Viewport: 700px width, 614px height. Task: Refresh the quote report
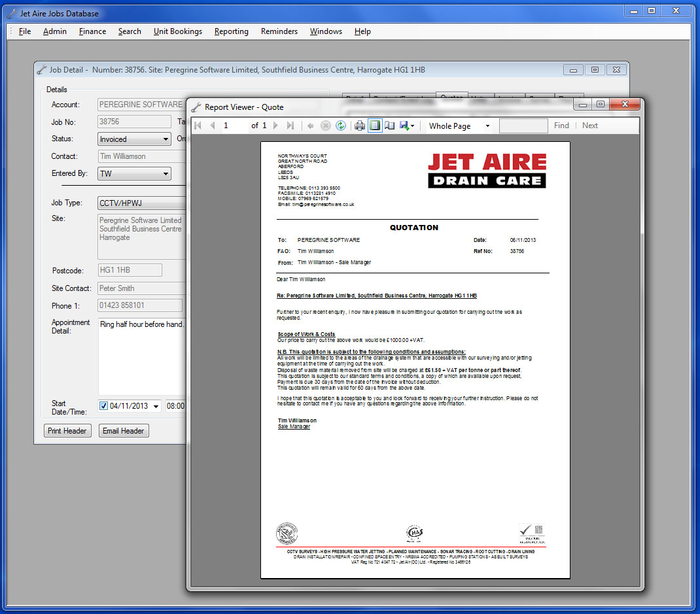(341, 126)
